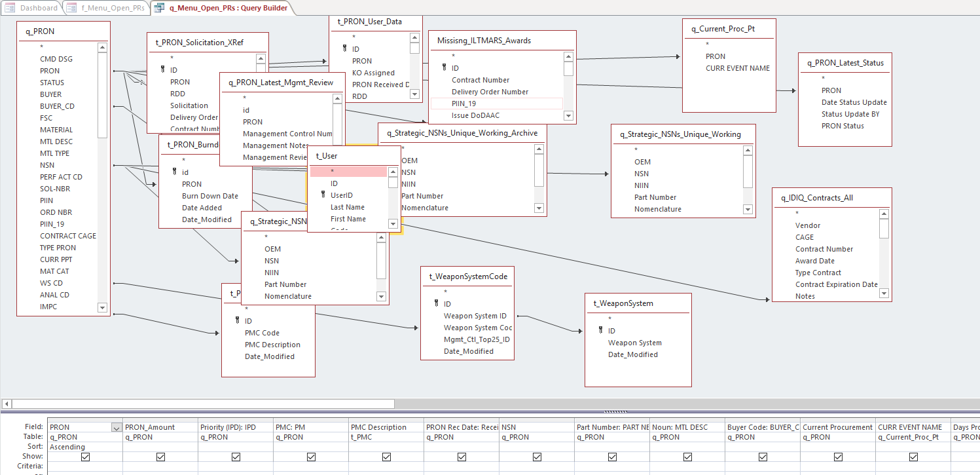Click Criteria cell under PRON column
This screenshot has width=980, height=475.
pos(85,466)
